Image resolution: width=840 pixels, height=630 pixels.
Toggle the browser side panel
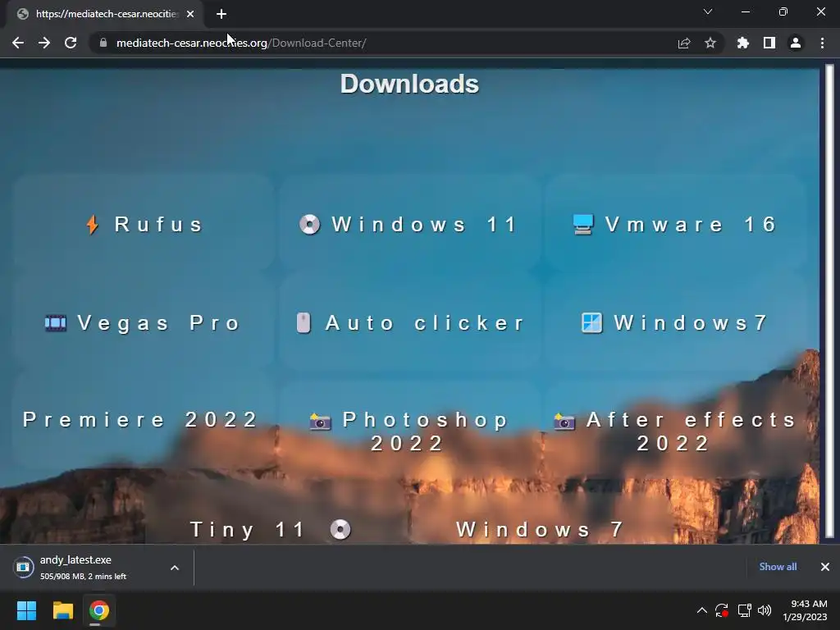pos(769,43)
